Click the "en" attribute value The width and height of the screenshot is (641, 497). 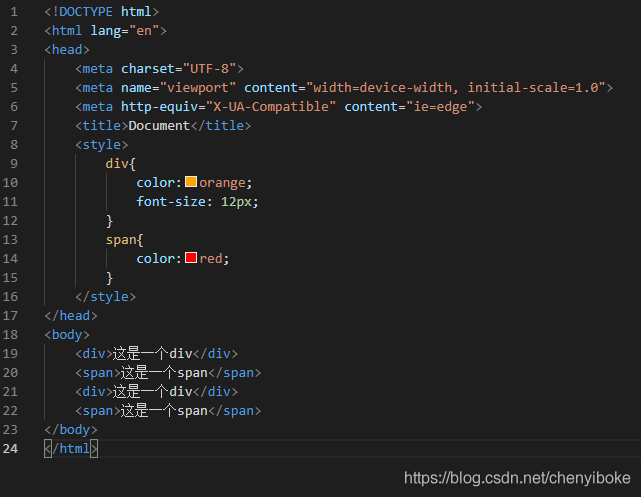coord(144,31)
